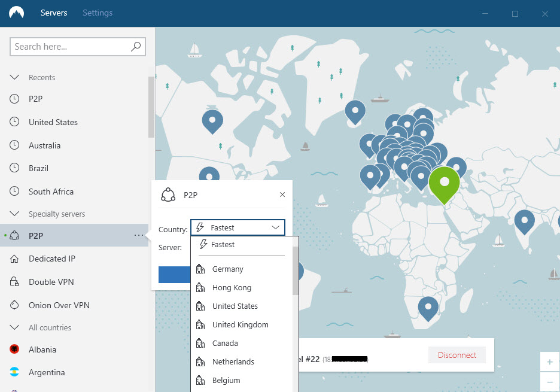560x392 pixels.
Task: Select United States in country dropdown
Action: (242, 306)
